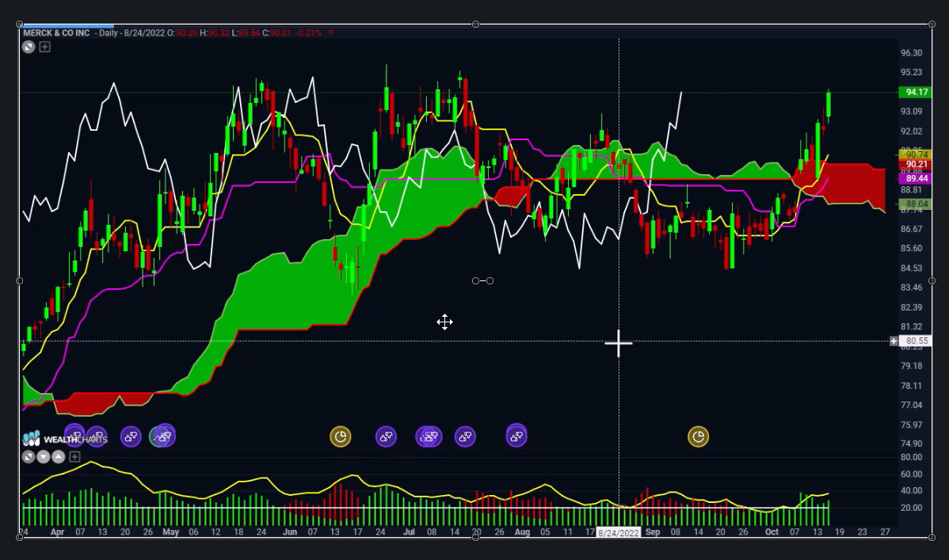Click the MERCK & CO INC chart title
This screenshot has width=949, height=560.
point(56,32)
